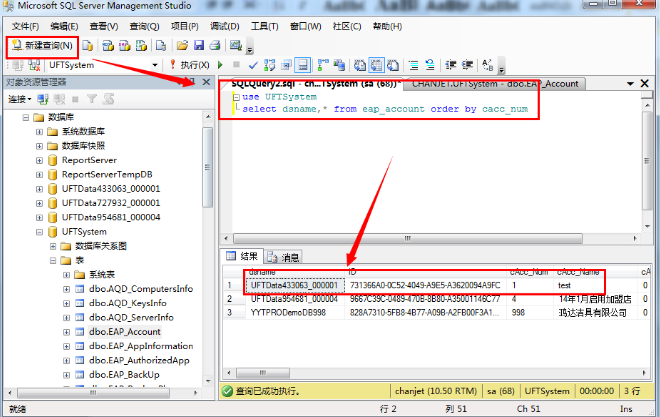Open the 连接 dropdown in Object Explorer
This screenshot has width=660, height=417.
pyautogui.click(x=19, y=99)
